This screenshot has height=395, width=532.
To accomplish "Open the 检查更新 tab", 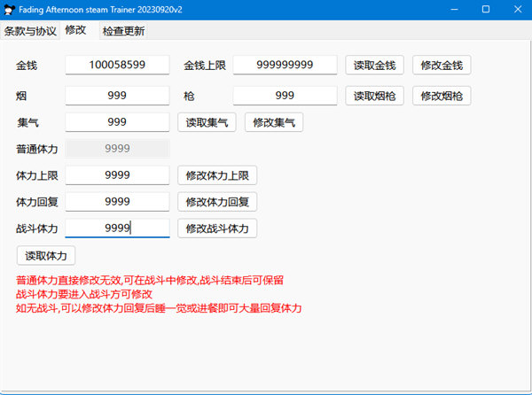I will pyautogui.click(x=123, y=31).
